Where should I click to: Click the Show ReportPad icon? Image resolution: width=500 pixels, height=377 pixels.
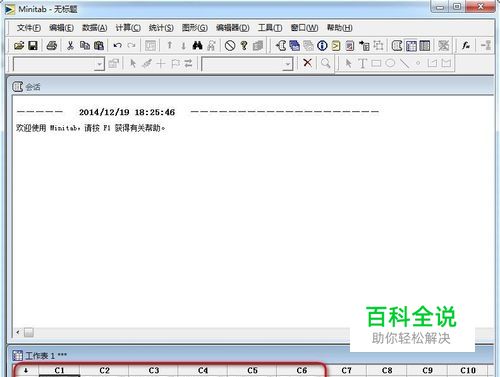pos(350,46)
